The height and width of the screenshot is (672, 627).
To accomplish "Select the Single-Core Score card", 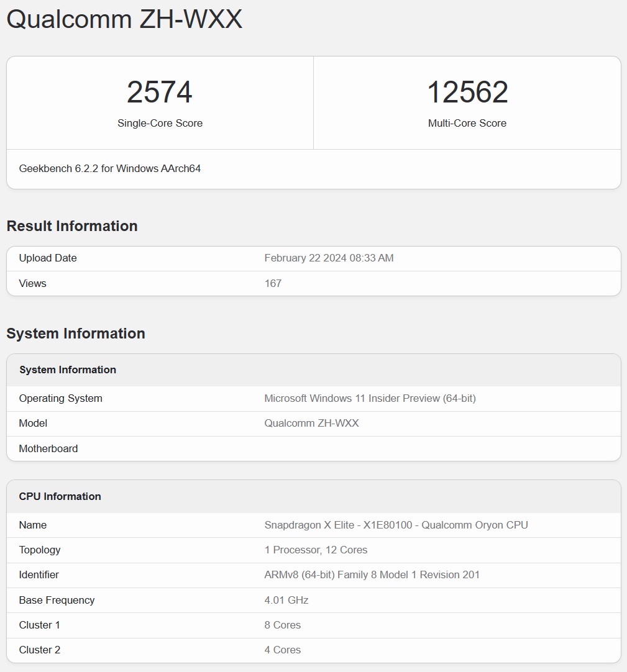I will pyautogui.click(x=160, y=102).
